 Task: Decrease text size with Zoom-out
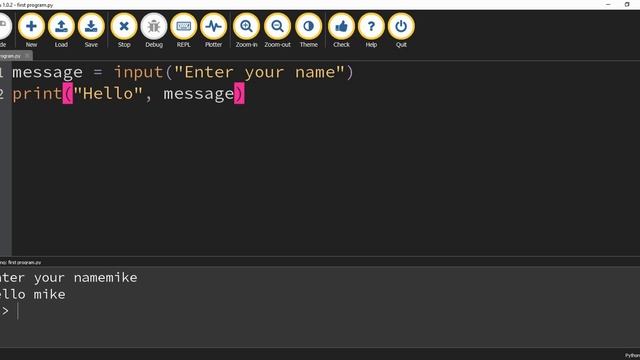(x=278, y=31)
